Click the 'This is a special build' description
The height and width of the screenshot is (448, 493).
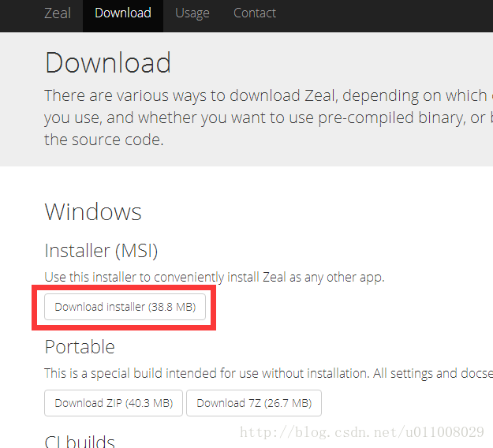click(x=268, y=374)
